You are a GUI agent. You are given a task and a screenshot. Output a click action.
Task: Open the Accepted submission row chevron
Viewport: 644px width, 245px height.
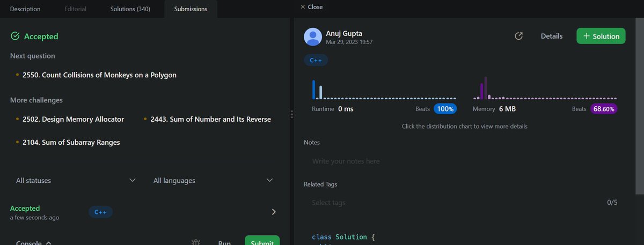[x=274, y=212]
